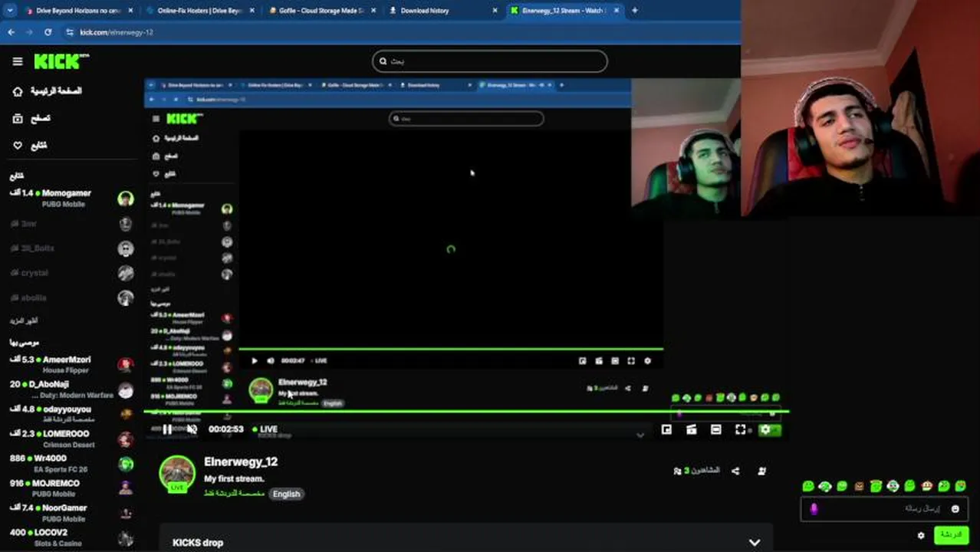980x552 pixels.
Task: Toggle fullscreen in the player
Action: (740, 430)
